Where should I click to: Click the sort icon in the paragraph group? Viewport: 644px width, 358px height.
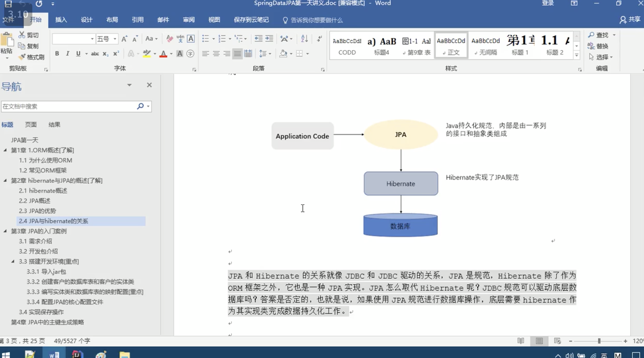pos(304,39)
